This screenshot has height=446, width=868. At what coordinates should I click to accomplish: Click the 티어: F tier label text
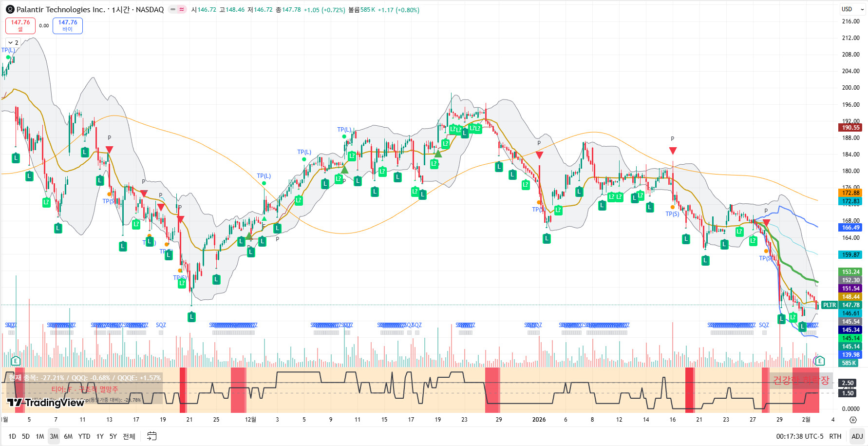[x=85, y=389]
